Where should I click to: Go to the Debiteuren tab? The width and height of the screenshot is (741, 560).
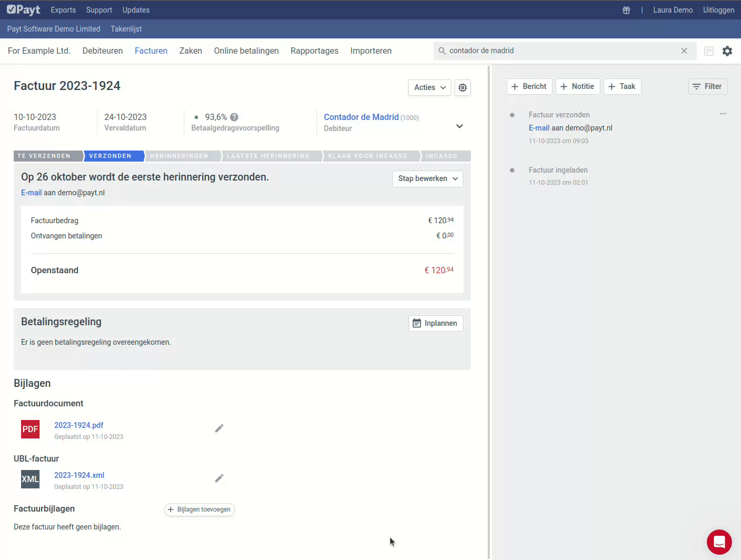click(x=103, y=51)
